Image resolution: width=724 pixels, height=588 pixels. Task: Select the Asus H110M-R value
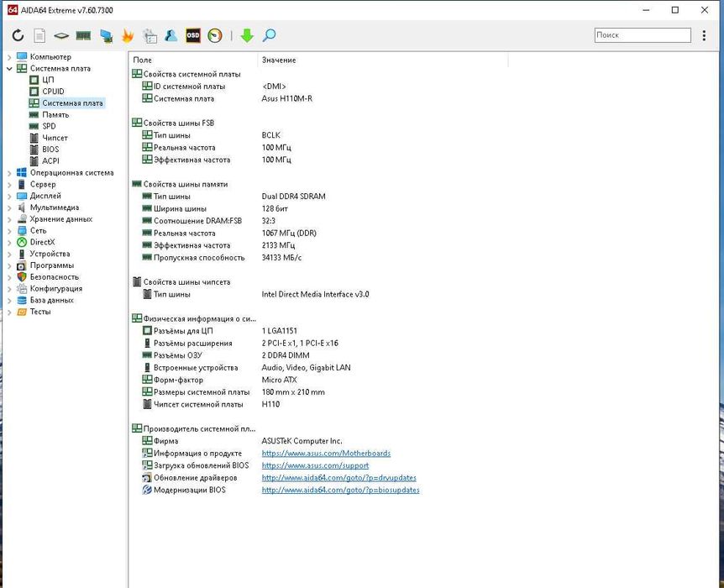[x=286, y=98]
